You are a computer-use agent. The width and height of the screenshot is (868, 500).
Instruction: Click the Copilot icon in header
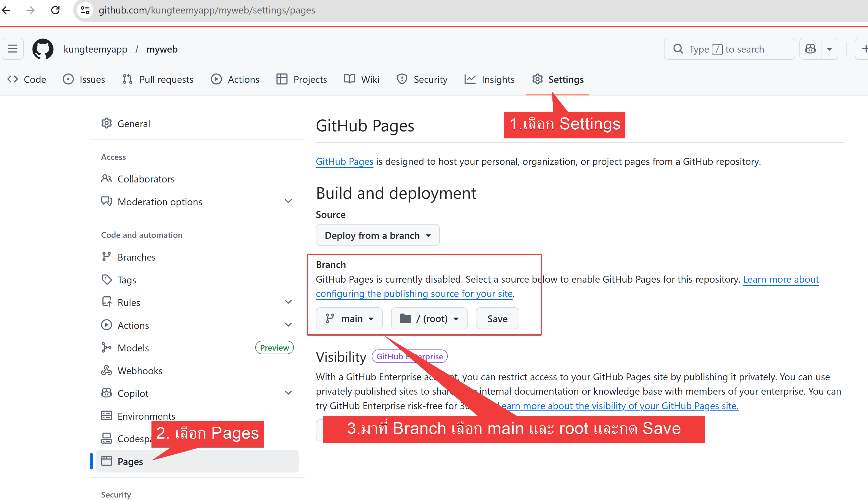pyautogui.click(x=810, y=49)
